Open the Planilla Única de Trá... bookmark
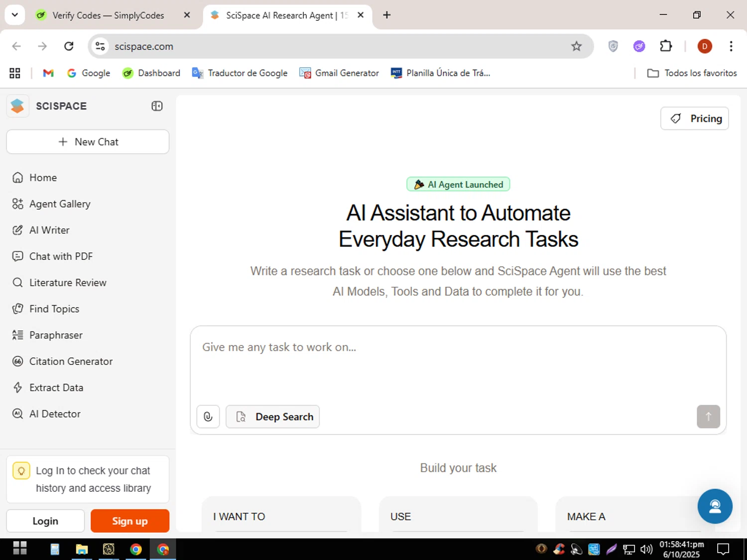This screenshot has width=747, height=560. tap(441, 73)
